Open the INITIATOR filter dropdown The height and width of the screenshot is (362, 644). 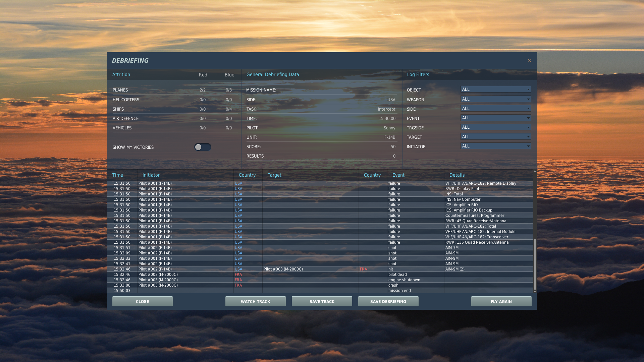(x=496, y=146)
